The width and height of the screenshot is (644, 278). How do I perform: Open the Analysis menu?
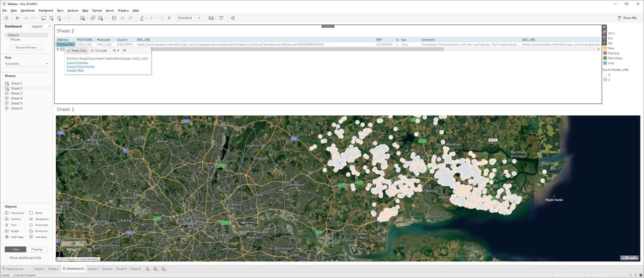pos(73,11)
